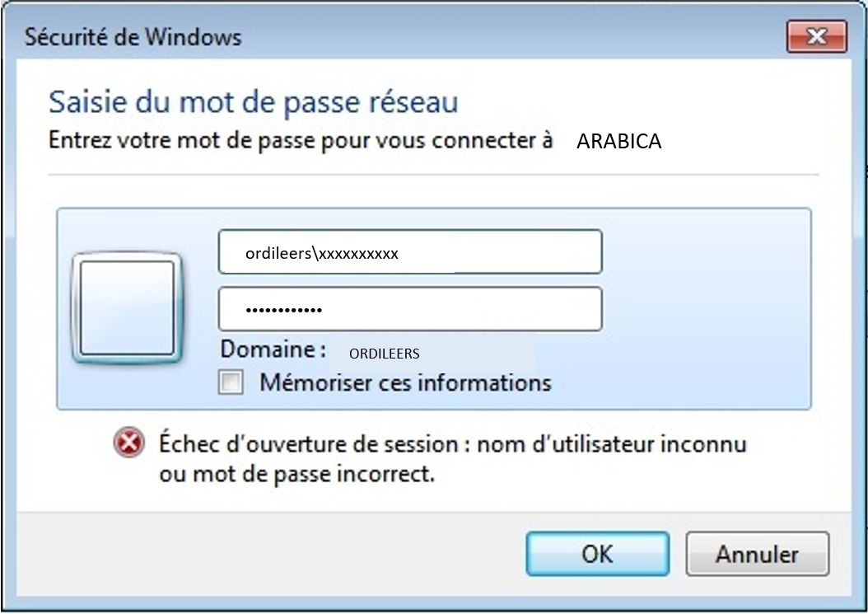This screenshot has width=868, height=614.
Task: Click the Sécurité de Windows title text
Action: (x=133, y=37)
